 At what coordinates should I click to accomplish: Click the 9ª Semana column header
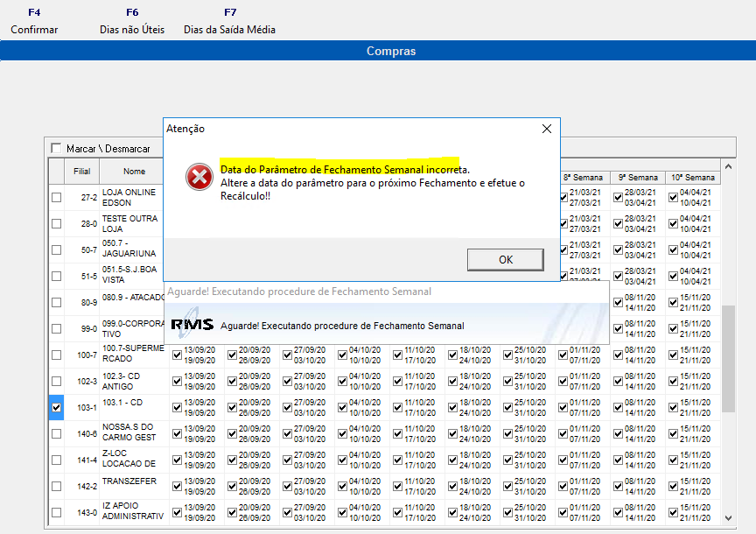[638, 178]
